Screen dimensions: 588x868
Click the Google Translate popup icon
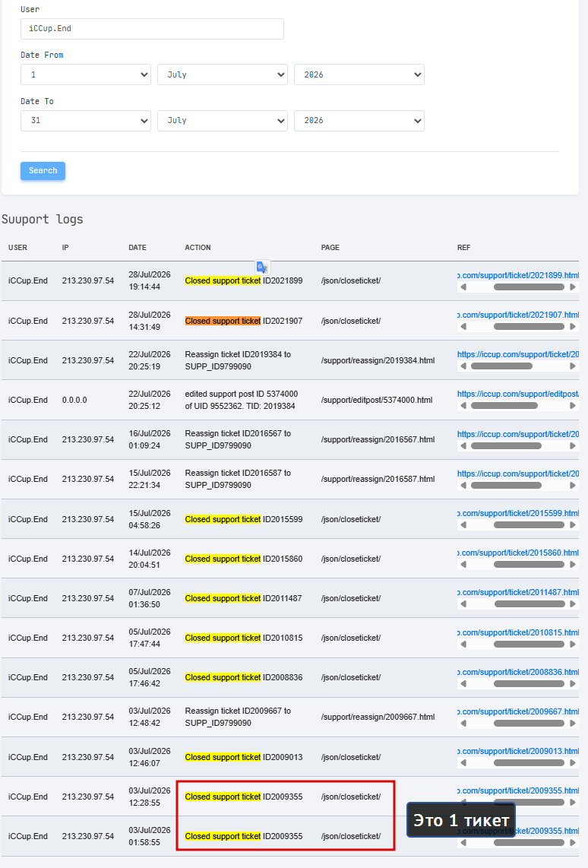pos(262,267)
